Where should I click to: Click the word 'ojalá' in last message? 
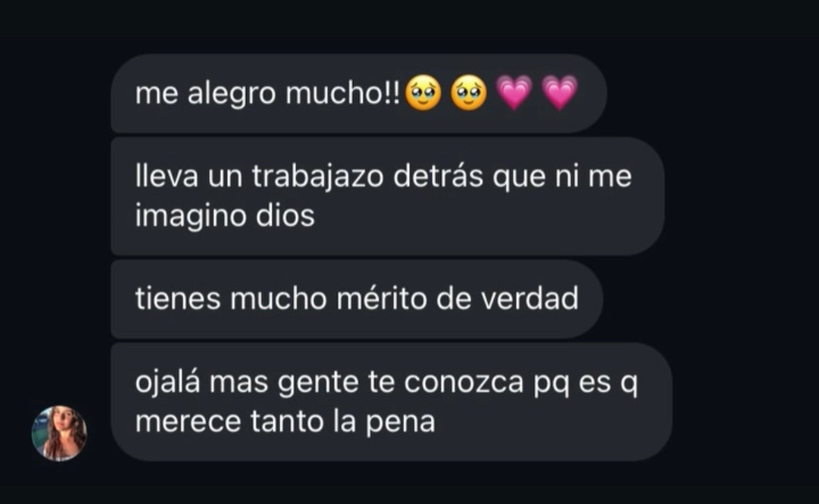pyautogui.click(x=167, y=383)
